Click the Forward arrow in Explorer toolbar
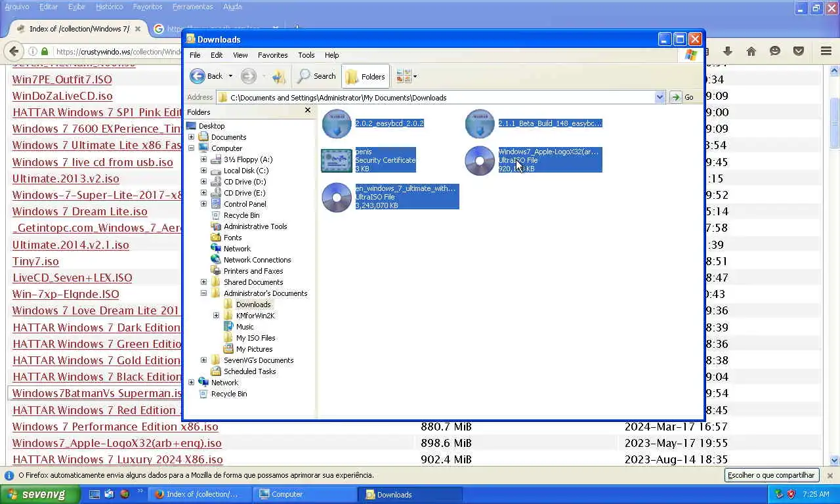This screenshot has height=504, width=840. [248, 76]
